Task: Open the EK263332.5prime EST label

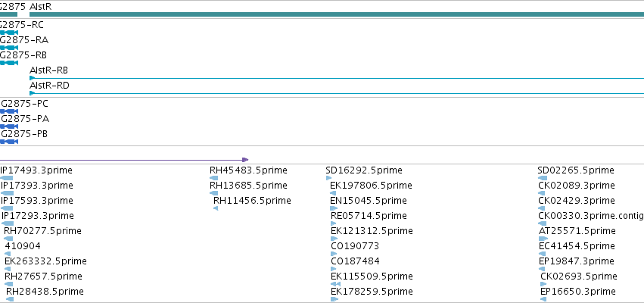Action: [x=45, y=261]
